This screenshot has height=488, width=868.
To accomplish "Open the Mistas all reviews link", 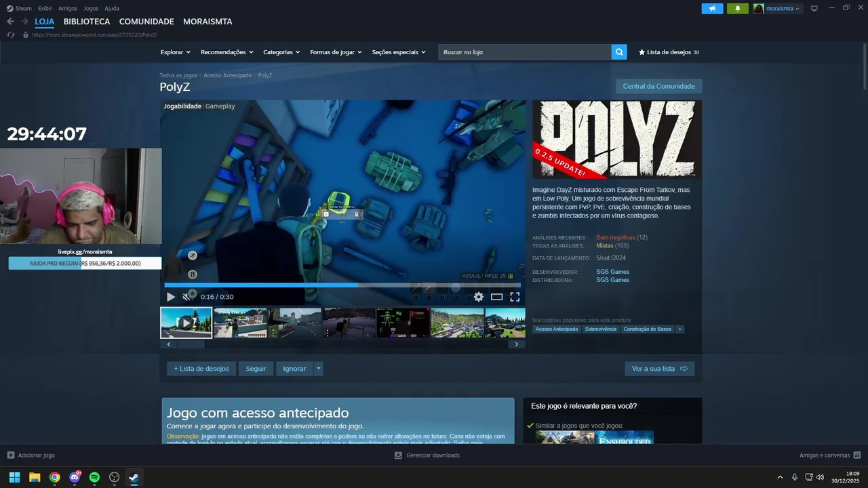I will pyautogui.click(x=604, y=246).
